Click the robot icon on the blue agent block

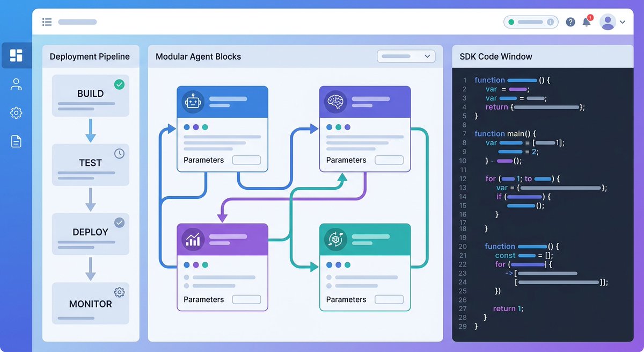[x=192, y=101]
